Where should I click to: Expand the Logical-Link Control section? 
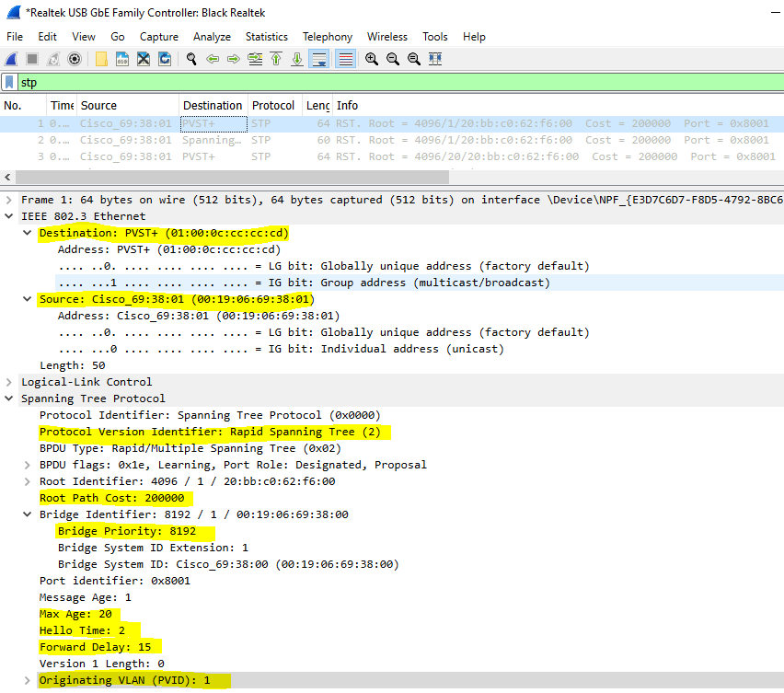[9, 382]
